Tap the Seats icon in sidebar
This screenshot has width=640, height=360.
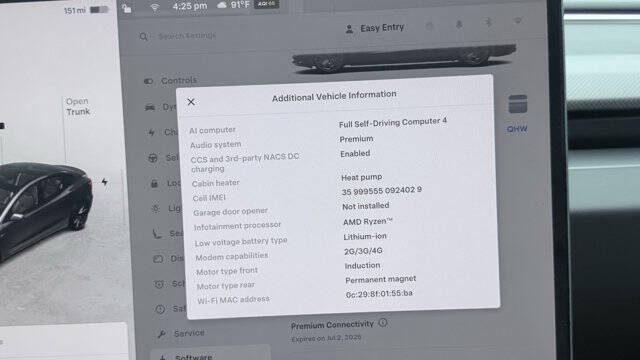(157, 233)
